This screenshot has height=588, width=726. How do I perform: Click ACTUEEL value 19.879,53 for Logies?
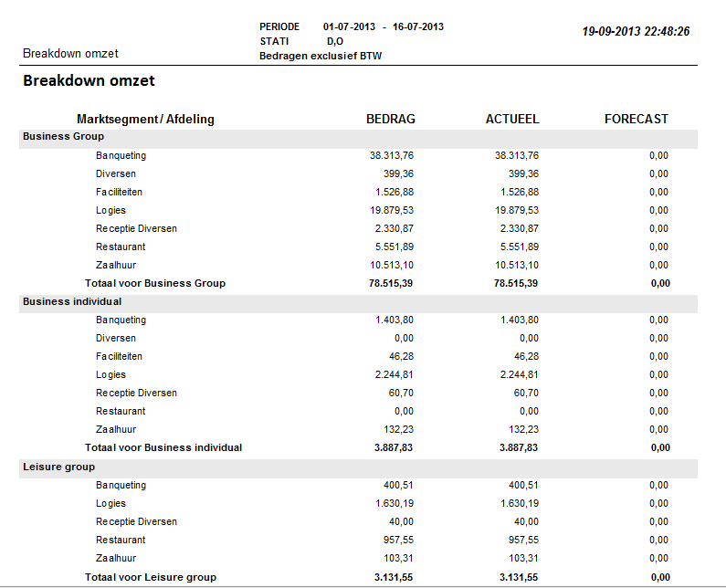517,210
